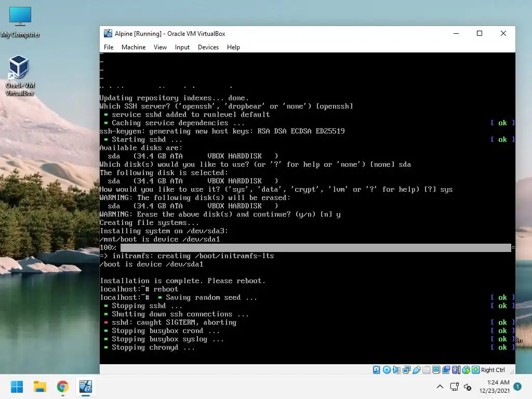Click the 'Stopping chronyd ...' line
This screenshot has height=399, width=532.
149,348
